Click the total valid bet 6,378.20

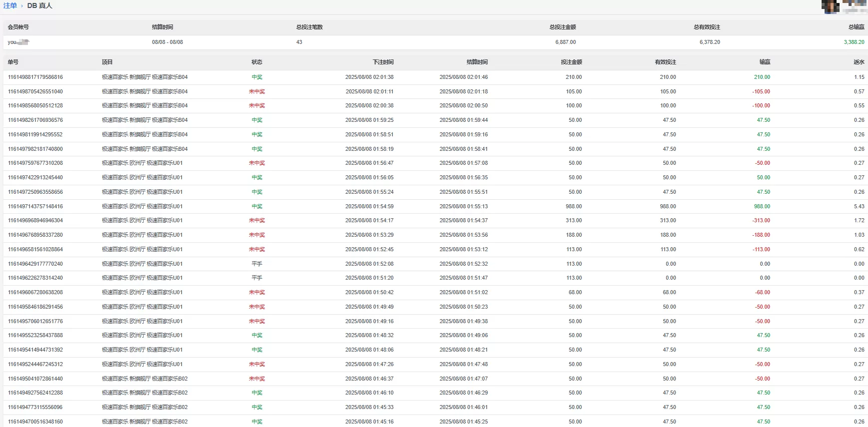(x=710, y=42)
